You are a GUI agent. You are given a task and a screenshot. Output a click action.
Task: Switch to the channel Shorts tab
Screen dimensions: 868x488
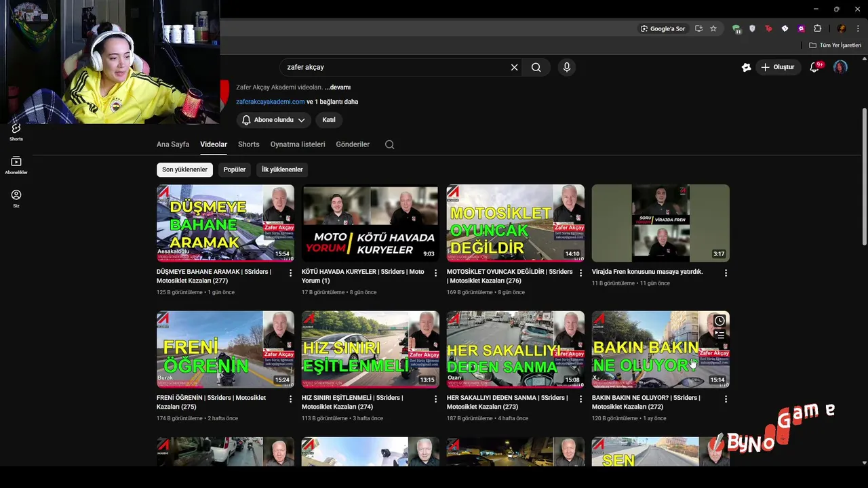pos(249,144)
